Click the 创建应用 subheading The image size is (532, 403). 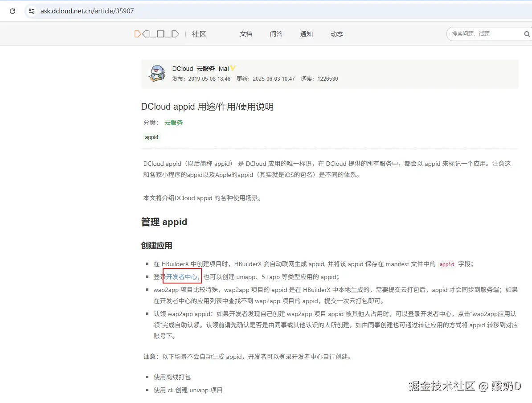point(156,246)
